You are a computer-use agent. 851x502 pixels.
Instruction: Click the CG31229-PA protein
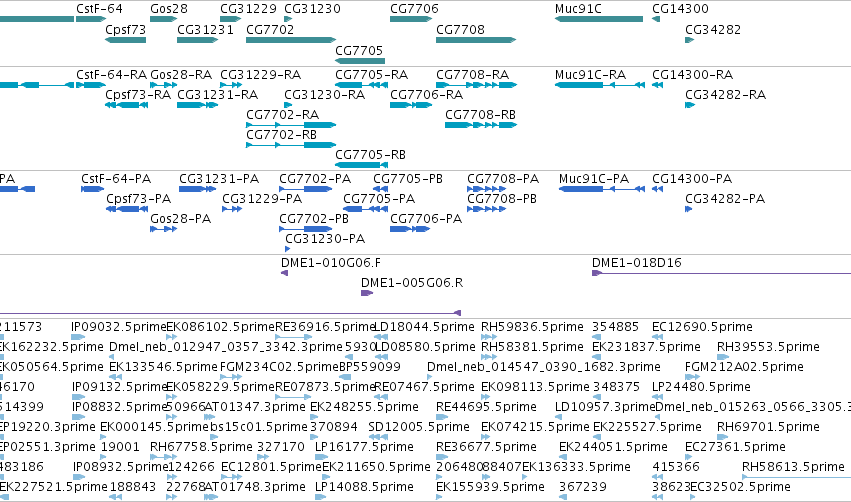(232, 209)
